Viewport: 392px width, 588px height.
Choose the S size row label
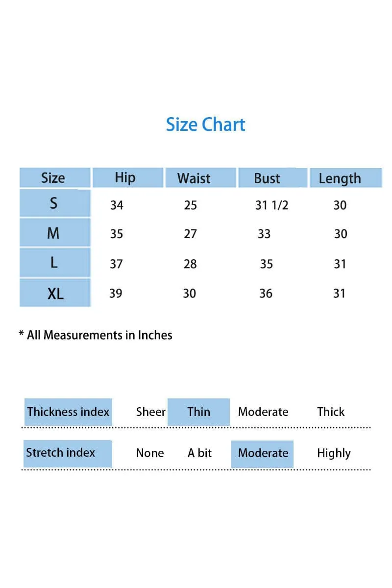point(55,203)
